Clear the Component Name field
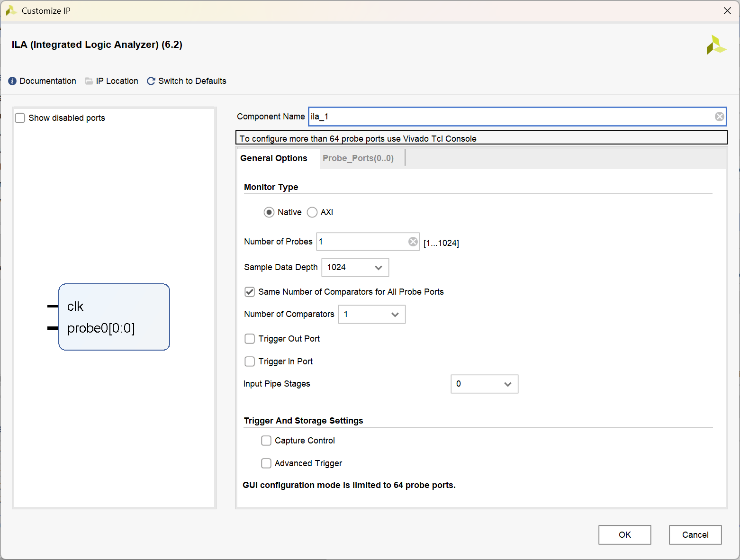 [719, 117]
